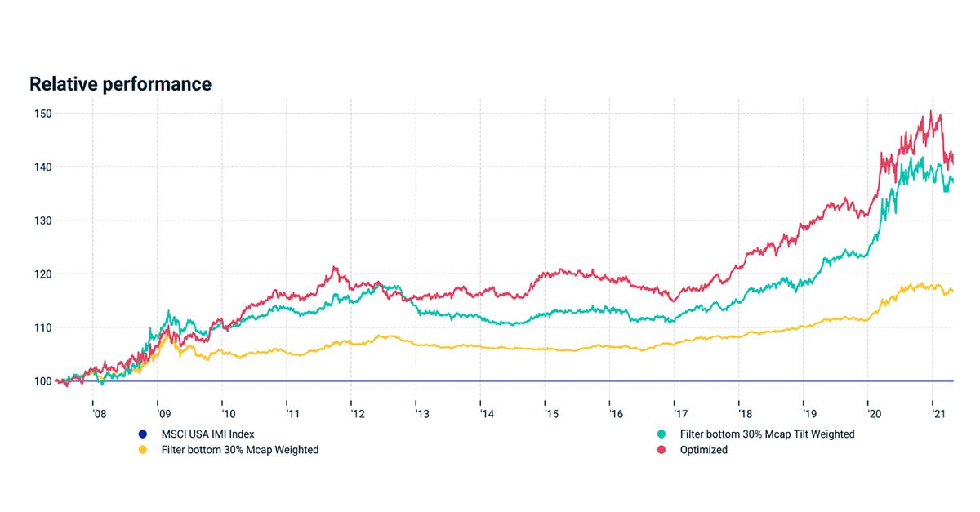The image size is (980, 512).
Task: Click the teal Mcap Tilt Weighted legend dot
Action: 661,434
